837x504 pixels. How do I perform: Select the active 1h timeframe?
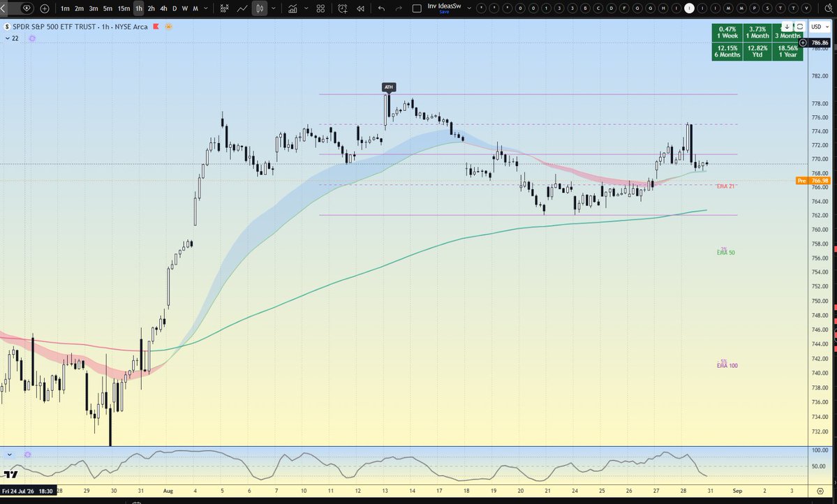coord(139,8)
